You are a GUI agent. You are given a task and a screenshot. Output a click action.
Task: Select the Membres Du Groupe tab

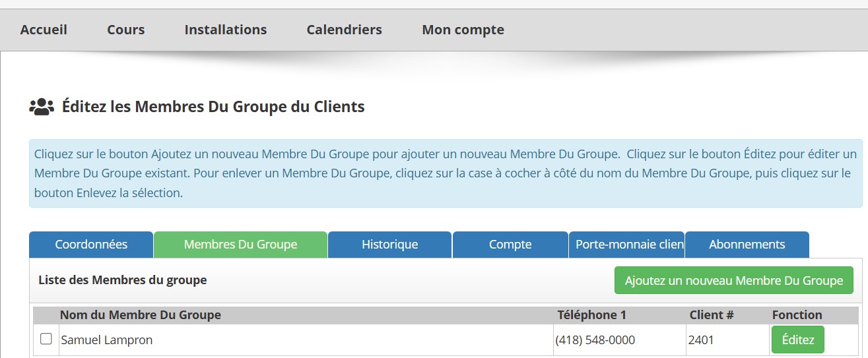tap(240, 245)
